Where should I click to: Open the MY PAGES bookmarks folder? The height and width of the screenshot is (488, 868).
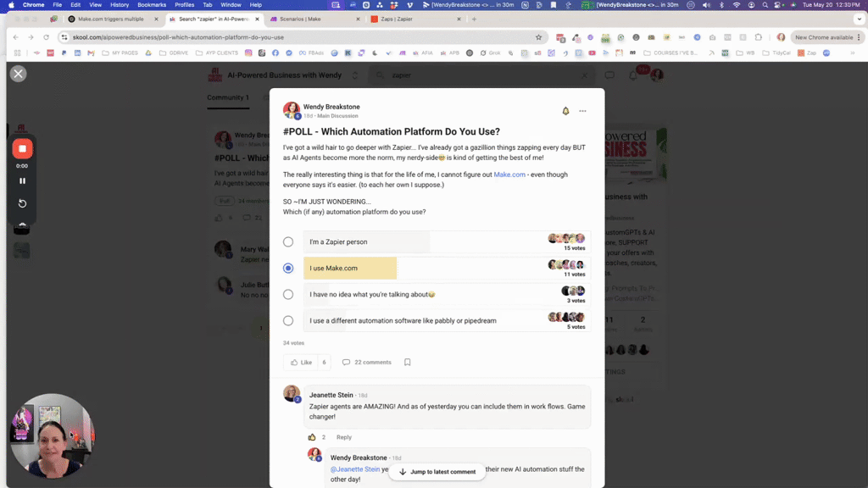click(x=120, y=53)
